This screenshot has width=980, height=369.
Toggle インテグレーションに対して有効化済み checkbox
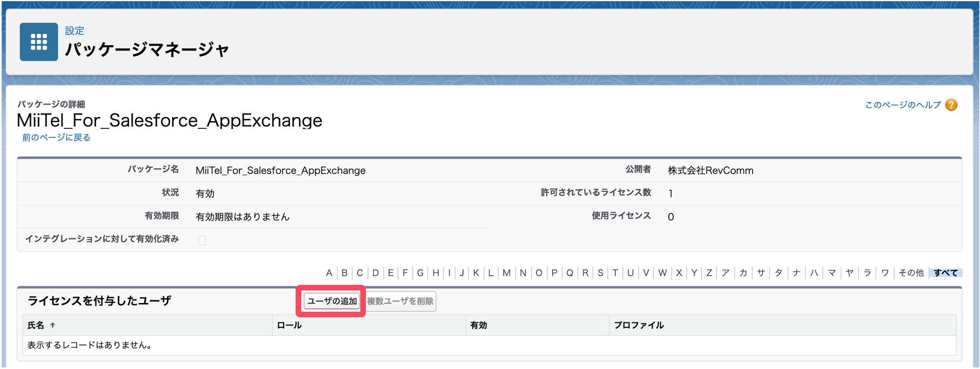[202, 240]
